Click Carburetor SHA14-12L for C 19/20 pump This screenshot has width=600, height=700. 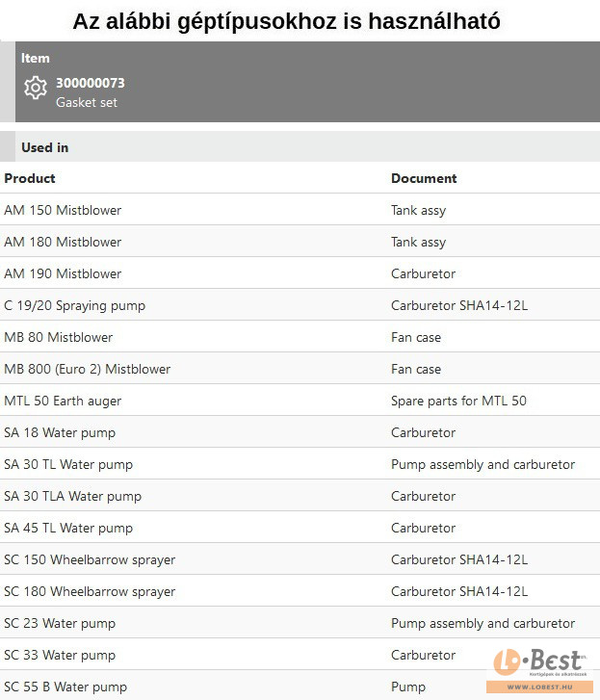[x=458, y=305]
